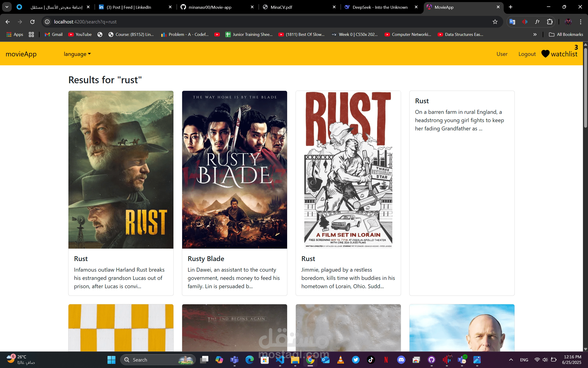
Task: Open Visual Studio Code from taskbar
Action: tap(280, 360)
